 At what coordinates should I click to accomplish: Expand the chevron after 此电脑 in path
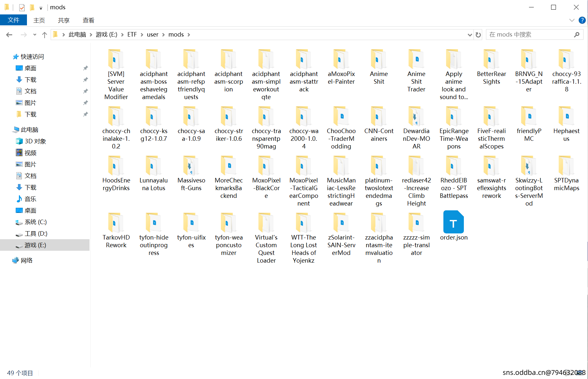pos(91,35)
